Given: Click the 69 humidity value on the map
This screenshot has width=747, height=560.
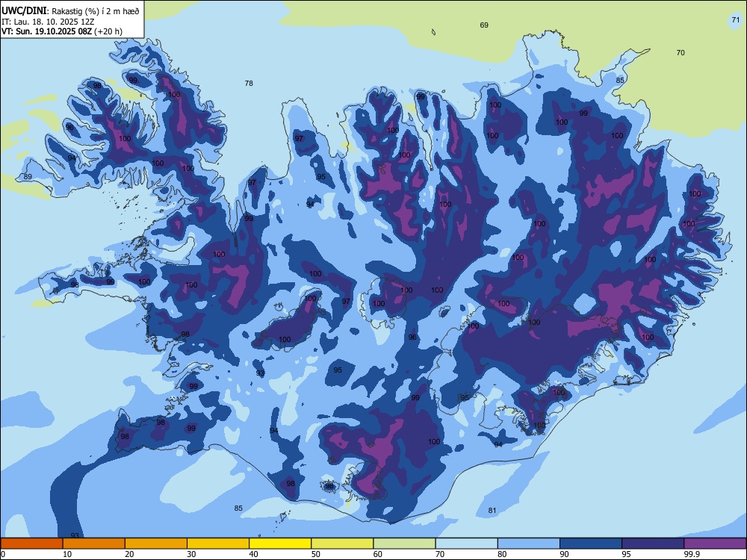Looking at the screenshot, I should point(484,25).
